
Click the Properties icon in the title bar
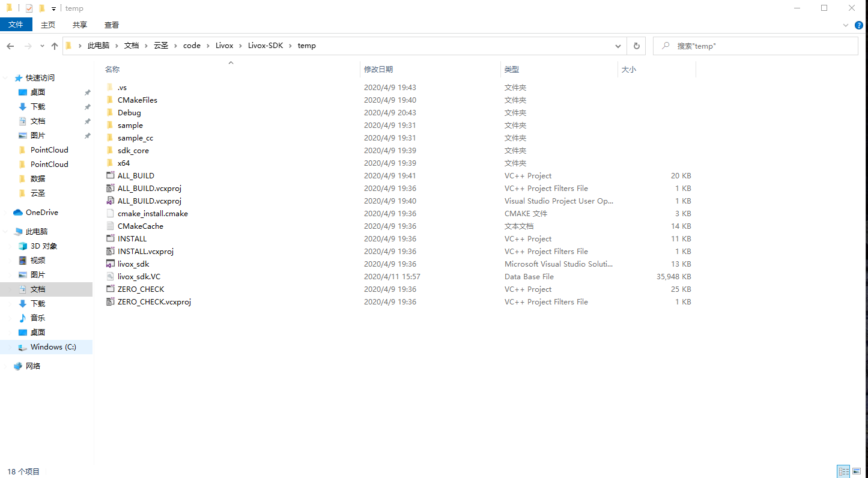[29, 8]
